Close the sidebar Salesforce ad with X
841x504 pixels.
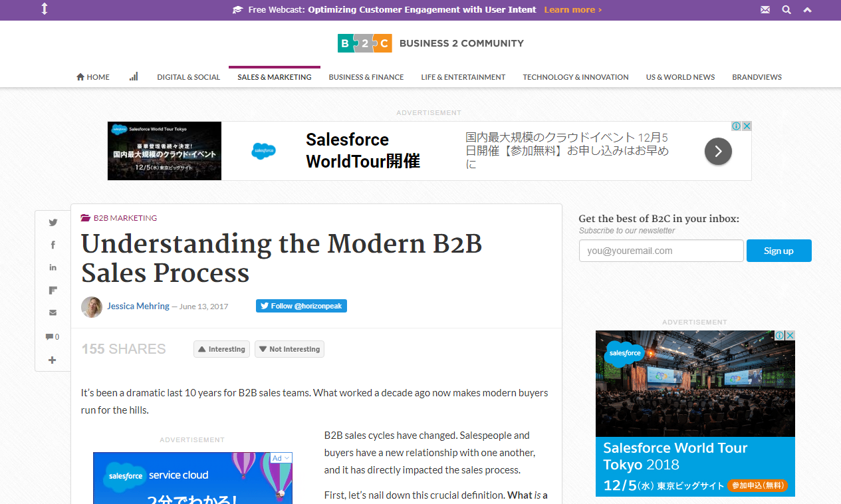pyautogui.click(x=790, y=336)
